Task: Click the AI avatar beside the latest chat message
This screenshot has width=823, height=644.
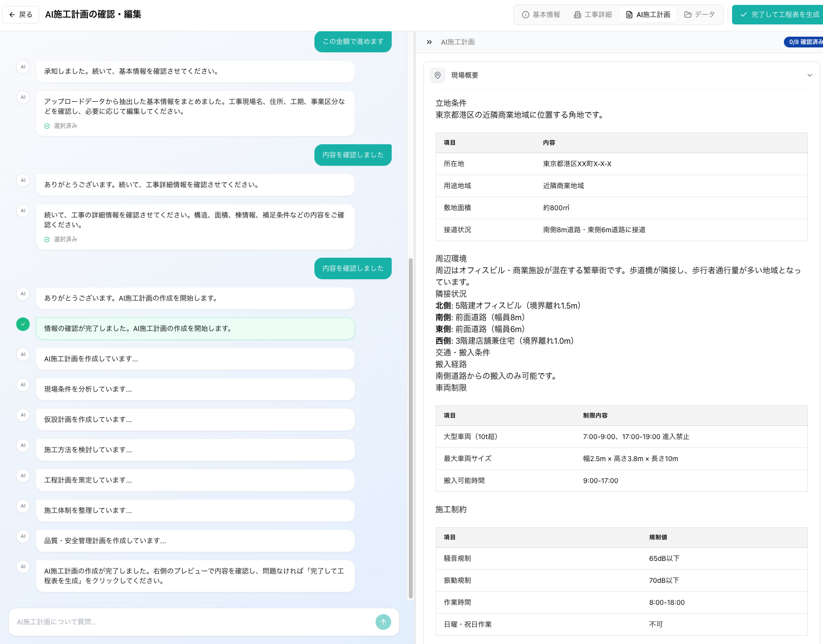Action: (22, 566)
